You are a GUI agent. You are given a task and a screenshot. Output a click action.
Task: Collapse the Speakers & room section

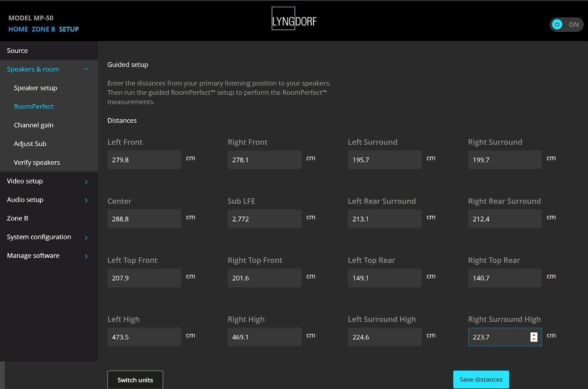[86, 69]
